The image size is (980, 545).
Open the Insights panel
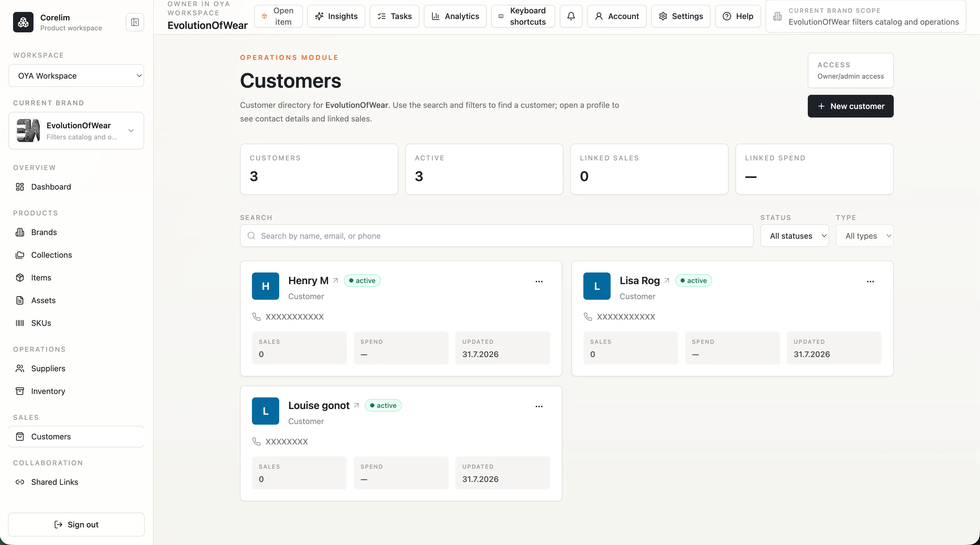(x=336, y=16)
